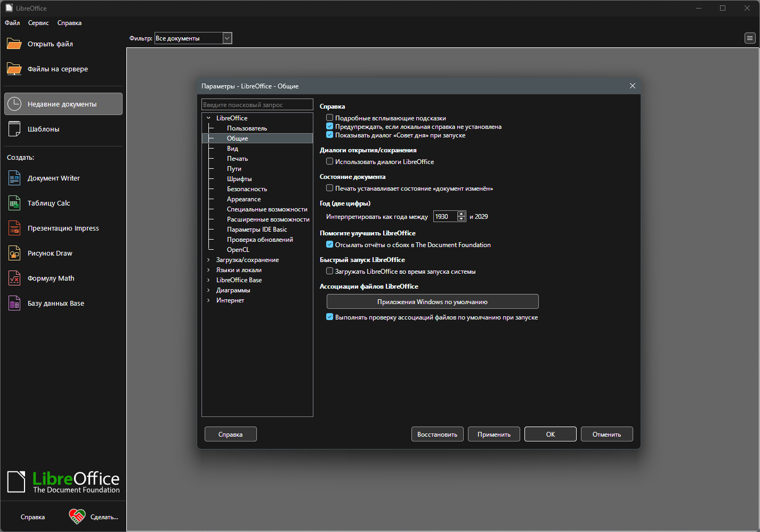
Task: Open the Справка menu in menu bar
Action: [70, 23]
